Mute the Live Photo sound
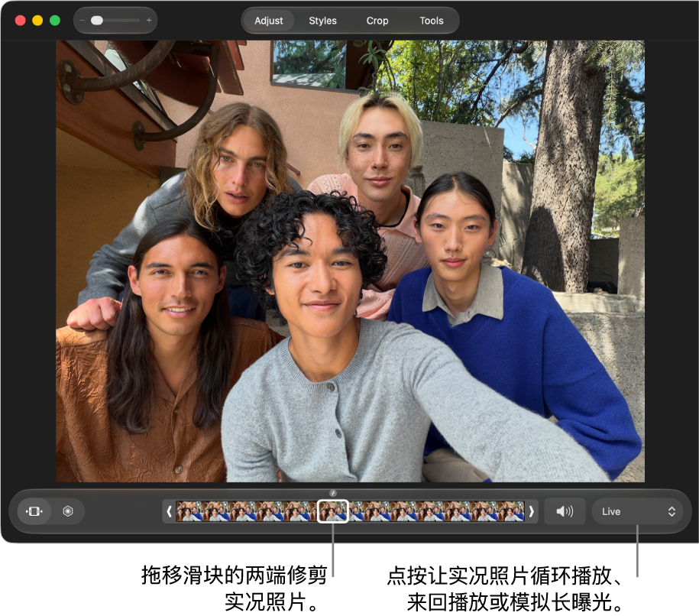Image resolution: width=699 pixels, height=616 pixels. tap(565, 511)
